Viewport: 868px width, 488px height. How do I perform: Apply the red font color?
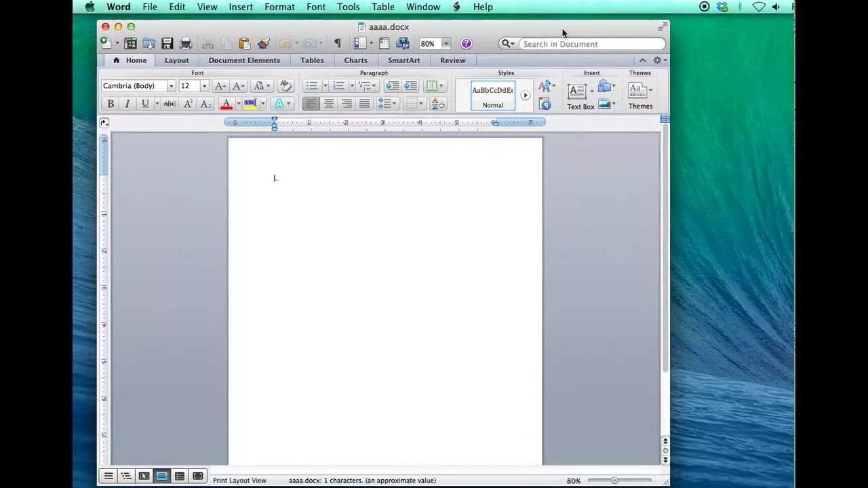click(x=226, y=104)
